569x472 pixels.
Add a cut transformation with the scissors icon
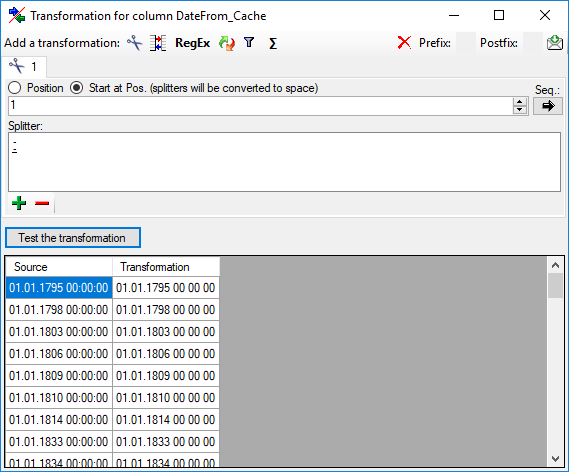pos(135,43)
